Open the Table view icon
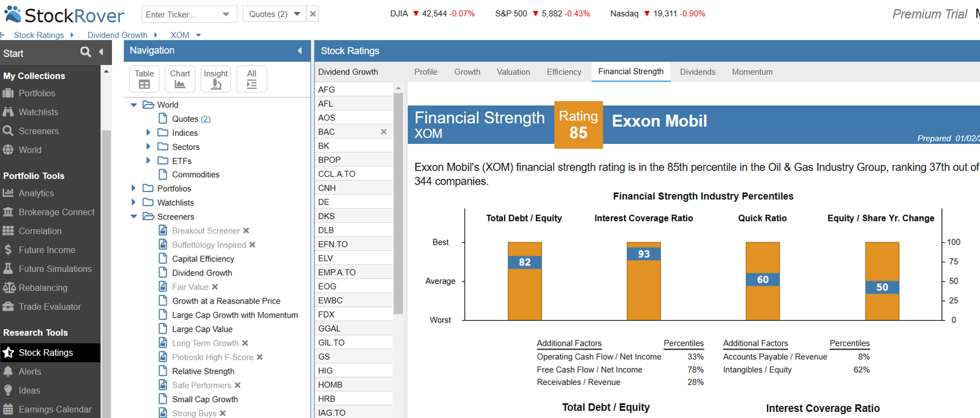Viewport: 980px width, 418px height. coord(144,79)
